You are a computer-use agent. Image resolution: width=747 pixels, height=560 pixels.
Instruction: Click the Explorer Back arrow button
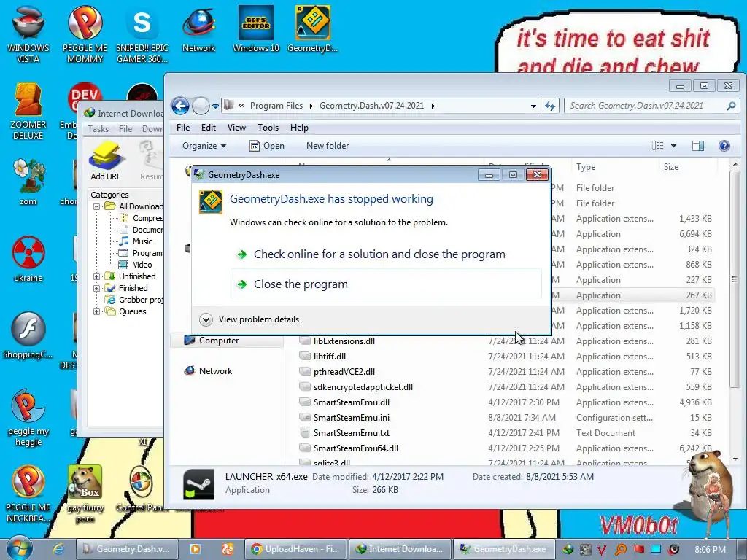pyautogui.click(x=181, y=106)
